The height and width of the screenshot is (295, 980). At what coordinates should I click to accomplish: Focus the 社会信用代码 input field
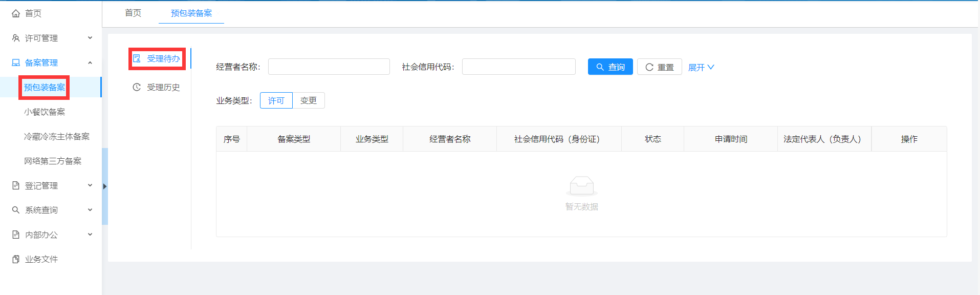518,67
